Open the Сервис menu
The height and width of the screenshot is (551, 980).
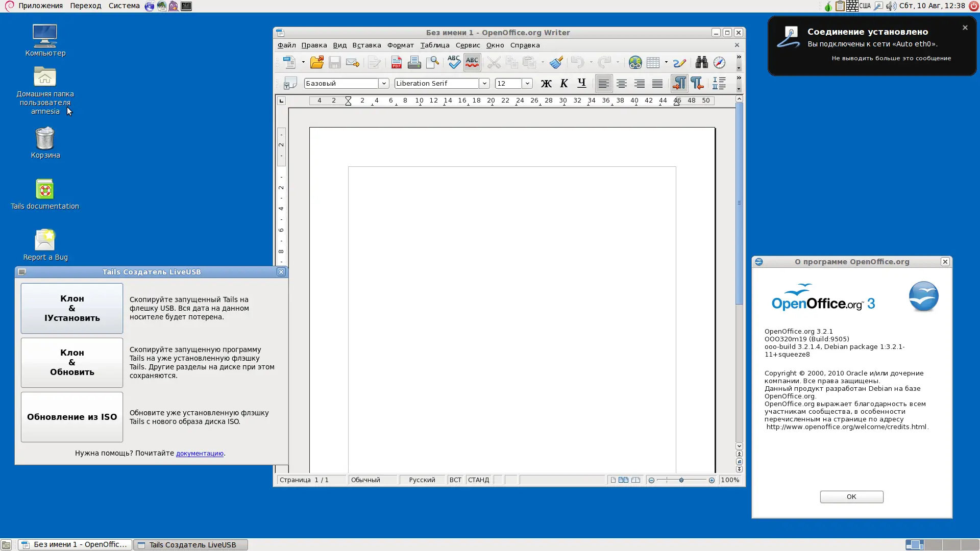pyautogui.click(x=468, y=45)
